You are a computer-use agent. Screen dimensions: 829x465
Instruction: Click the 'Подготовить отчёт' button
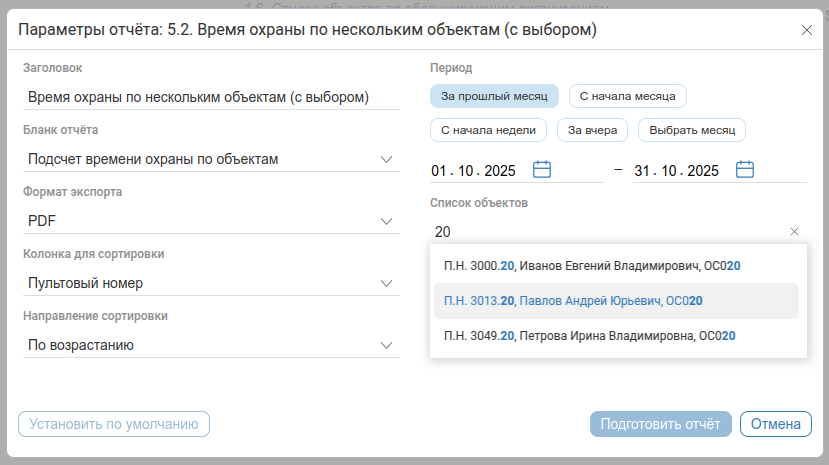pos(661,424)
